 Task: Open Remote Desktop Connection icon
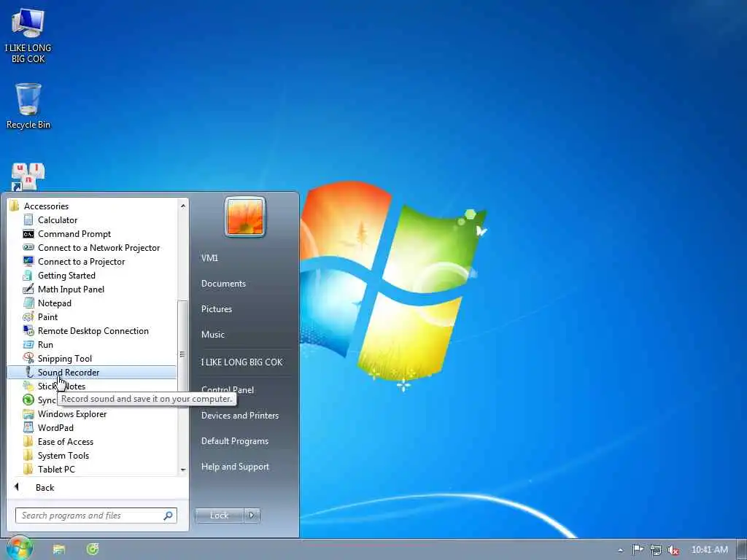click(28, 330)
